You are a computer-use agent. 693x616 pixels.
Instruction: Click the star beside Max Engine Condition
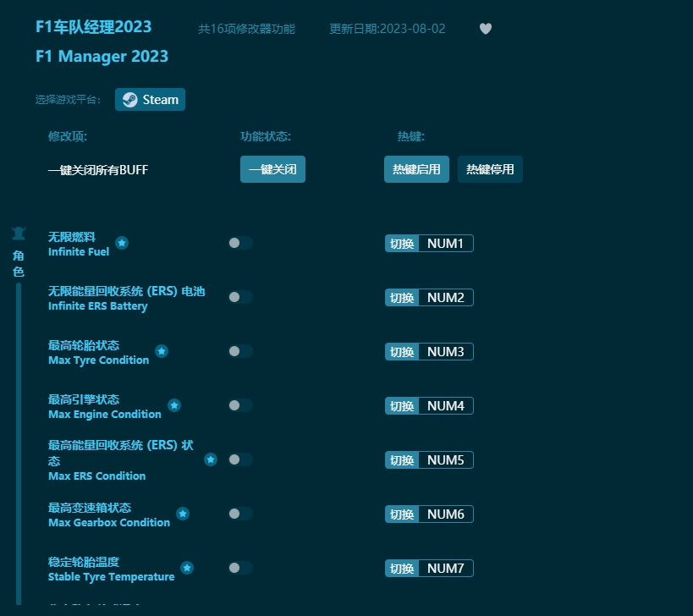174,404
